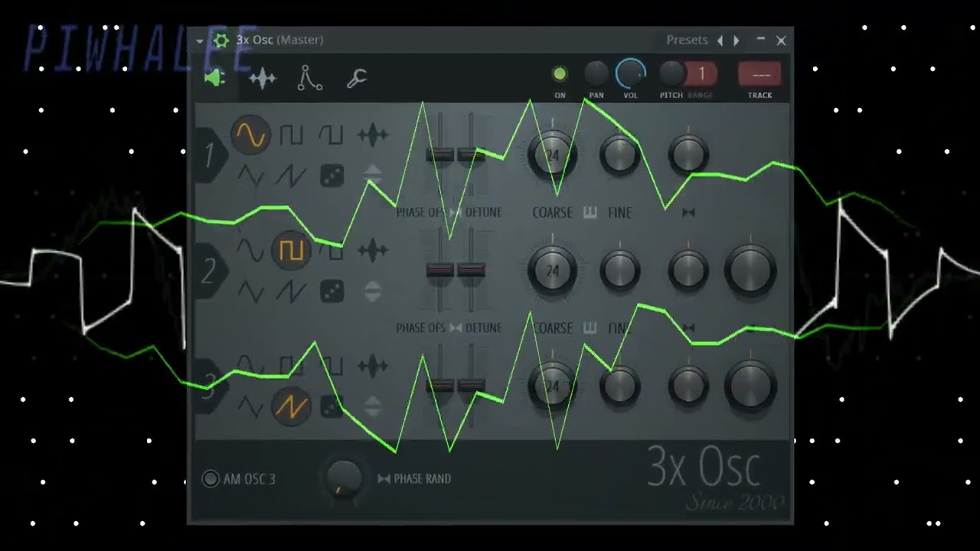
Task: Click oscillator 3 pan knob
Action: [x=688, y=386]
